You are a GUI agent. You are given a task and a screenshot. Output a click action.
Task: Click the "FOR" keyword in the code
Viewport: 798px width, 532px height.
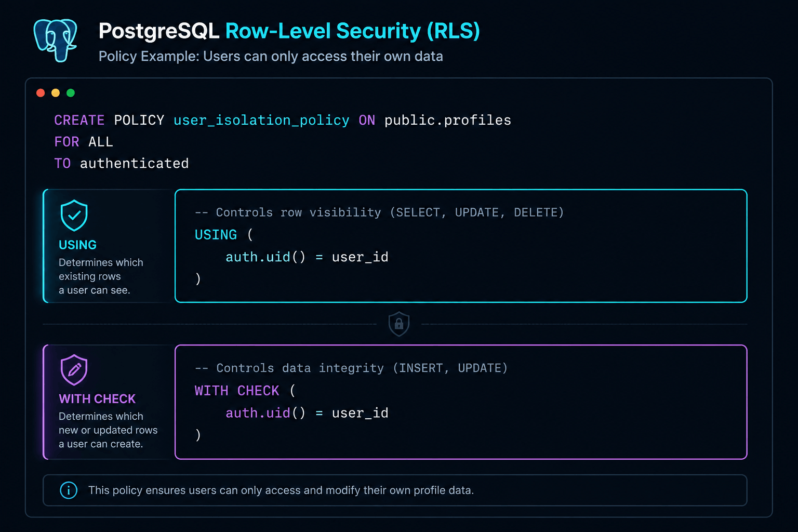click(x=66, y=142)
